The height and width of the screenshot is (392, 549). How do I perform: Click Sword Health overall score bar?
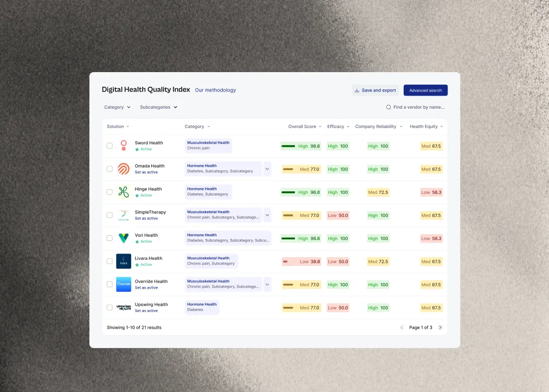[301, 146]
